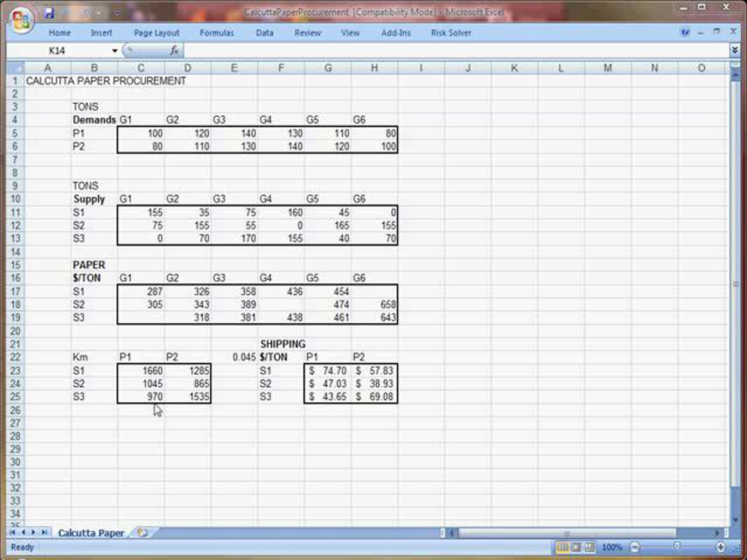Viewport: 747px width, 560px height.
Task: Open the Formulas ribbon tab
Action: click(x=216, y=33)
